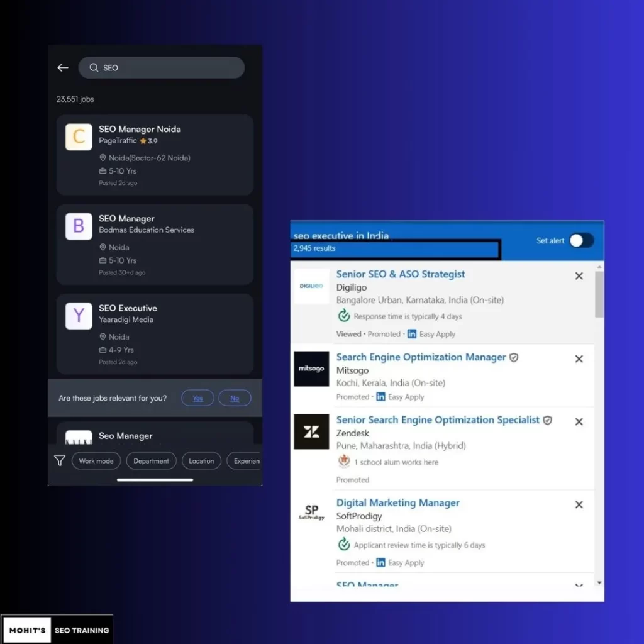
Task: Open the Senior Search Engine Optimization Specialist listing
Action: (438, 420)
